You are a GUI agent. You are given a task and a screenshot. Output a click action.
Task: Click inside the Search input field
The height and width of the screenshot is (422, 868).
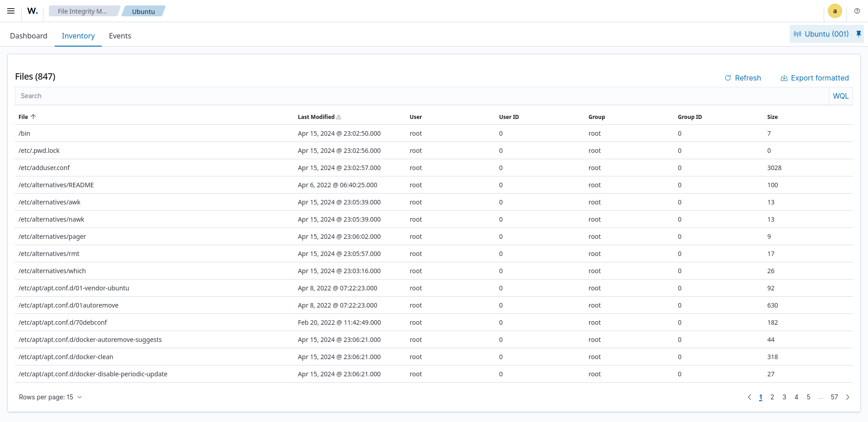[x=271, y=96]
